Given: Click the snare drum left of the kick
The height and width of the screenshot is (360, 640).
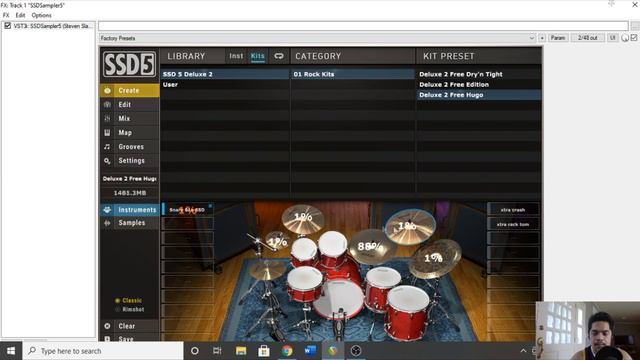Looking at the screenshot, I should tap(304, 284).
